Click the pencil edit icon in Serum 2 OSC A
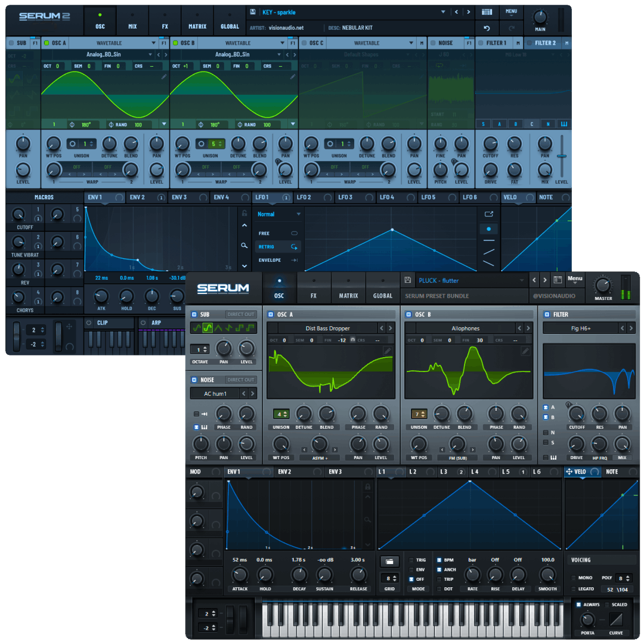Screen dimensions: 644x644 164,77
